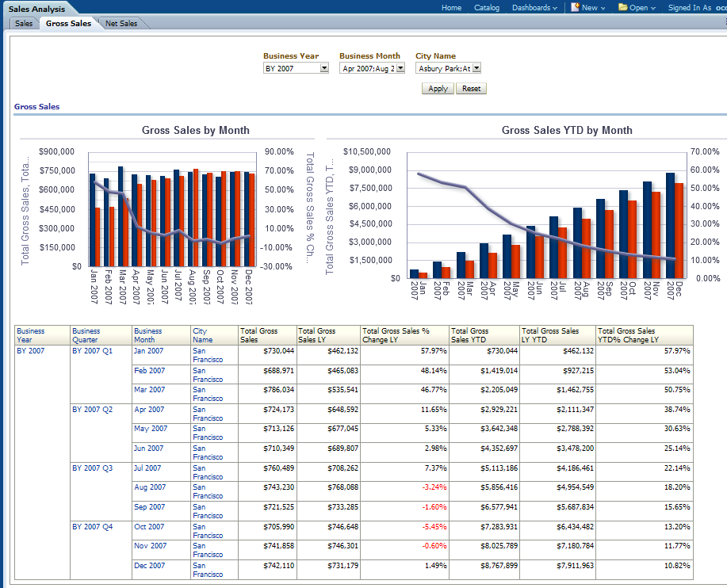Select Jan 2007 in Business Month column
Screen dimensions: 727x588
[148, 350]
